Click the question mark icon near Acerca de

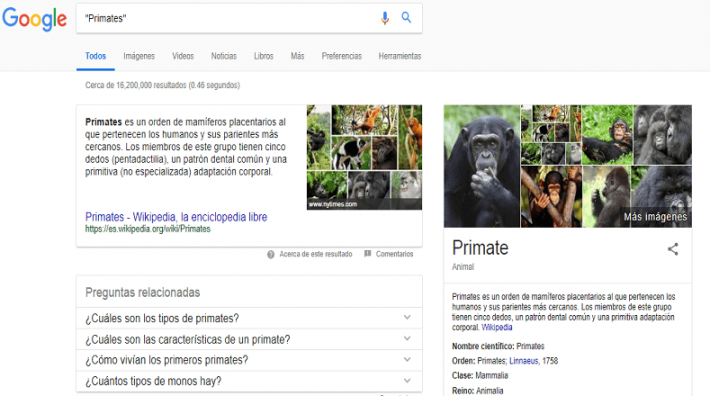(x=271, y=254)
